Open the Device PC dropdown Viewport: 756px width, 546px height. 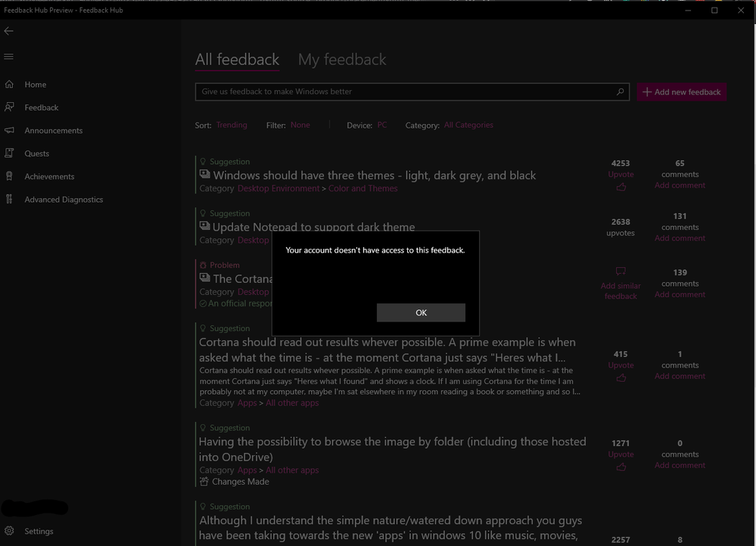[382, 125]
